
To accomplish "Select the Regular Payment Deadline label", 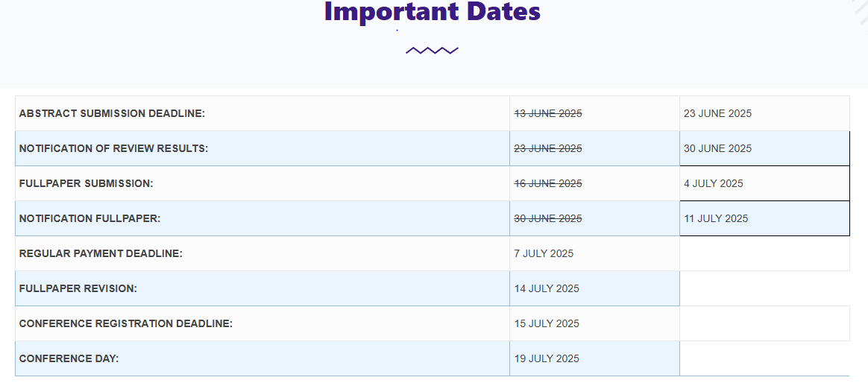I will point(101,253).
